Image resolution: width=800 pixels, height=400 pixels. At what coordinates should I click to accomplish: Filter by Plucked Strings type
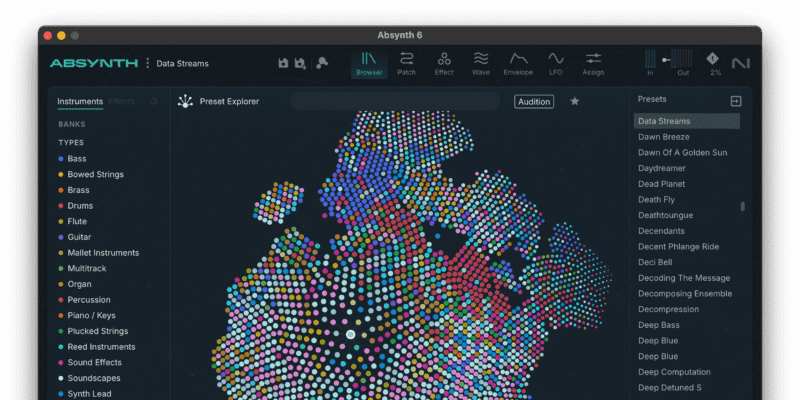93,331
